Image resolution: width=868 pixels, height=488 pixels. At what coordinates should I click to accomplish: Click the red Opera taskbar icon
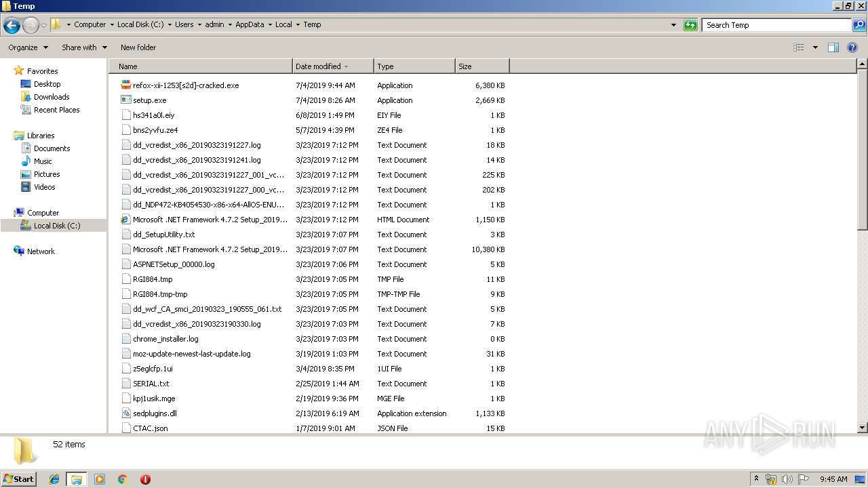145,479
